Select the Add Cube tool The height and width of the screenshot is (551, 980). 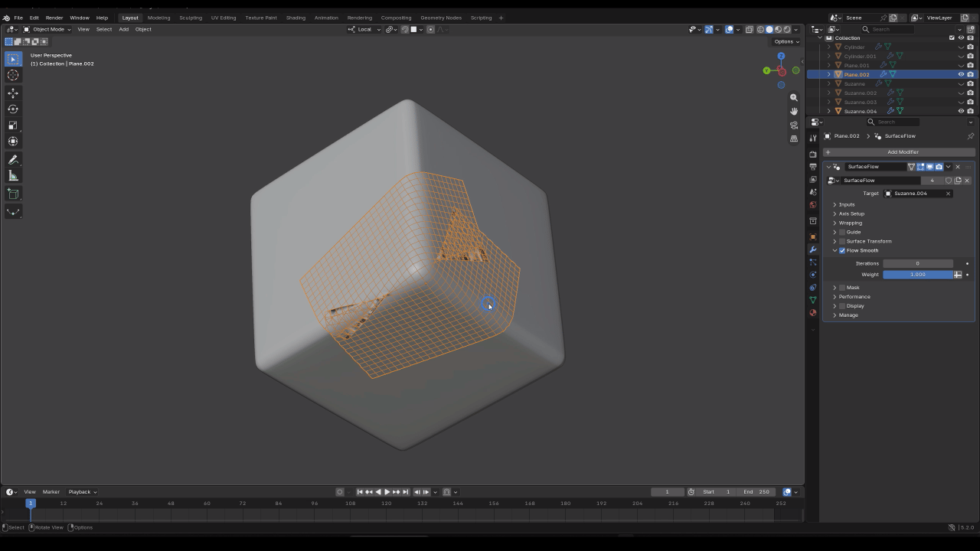point(13,194)
